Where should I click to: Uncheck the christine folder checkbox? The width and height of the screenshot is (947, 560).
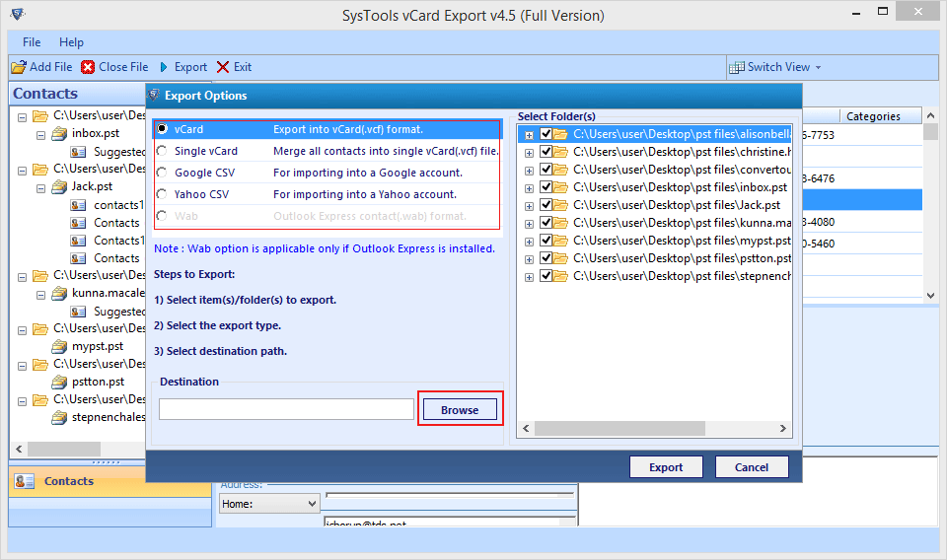546,152
